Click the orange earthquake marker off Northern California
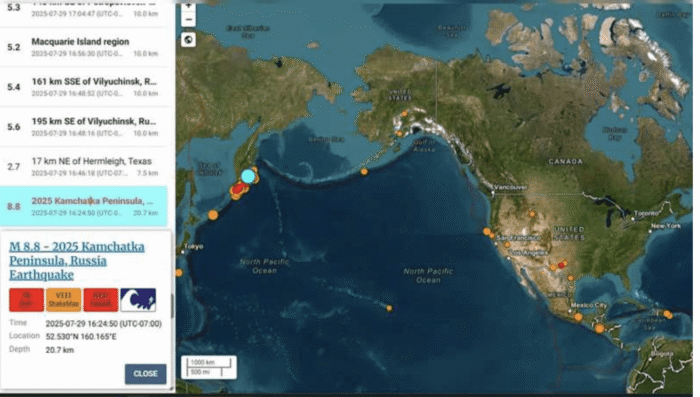Viewport: 700px width, 397px height. pyautogui.click(x=487, y=231)
